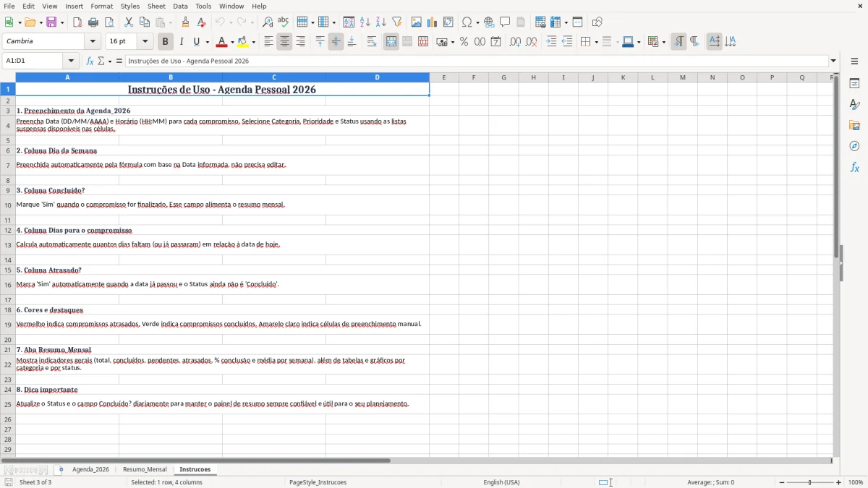The width and height of the screenshot is (868, 488).
Task: Open sidebar Properties panel
Action: tap(854, 83)
